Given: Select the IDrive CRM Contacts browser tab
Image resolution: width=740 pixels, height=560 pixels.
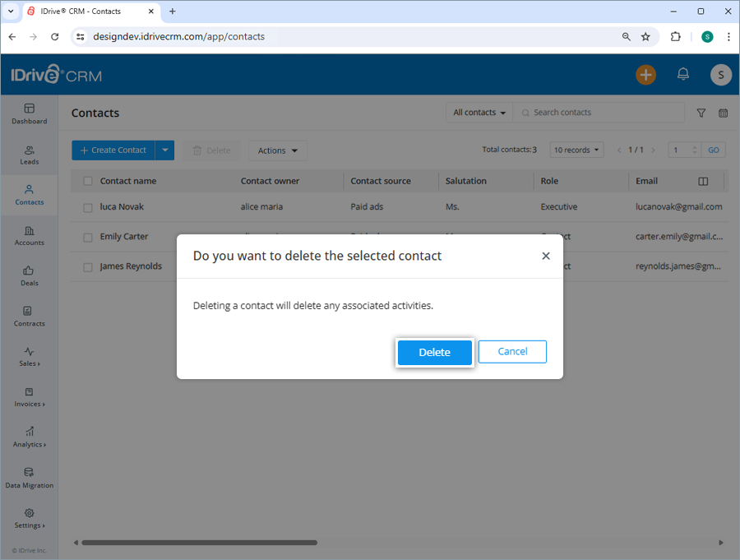Looking at the screenshot, I should point(82,12).
